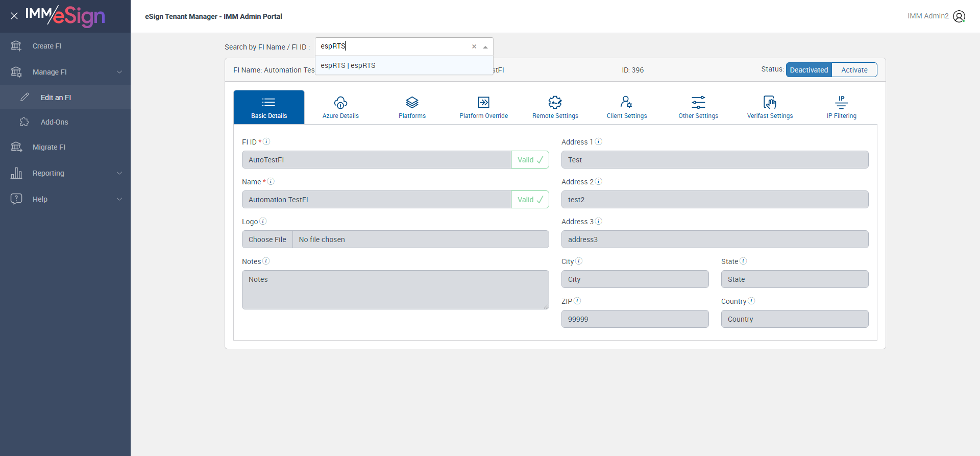Set status to Activate

pos(854,70)
